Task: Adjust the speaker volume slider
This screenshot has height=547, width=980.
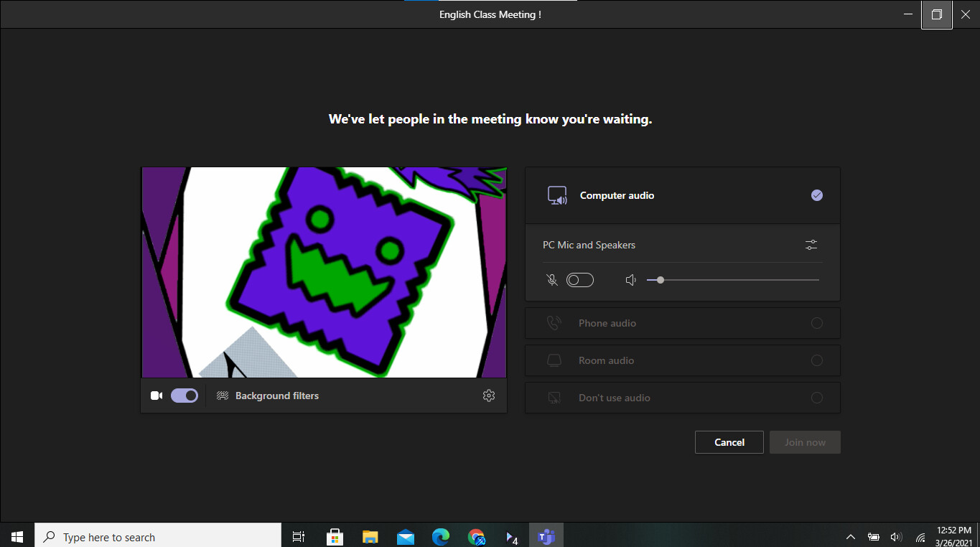Action: [661, 280]
